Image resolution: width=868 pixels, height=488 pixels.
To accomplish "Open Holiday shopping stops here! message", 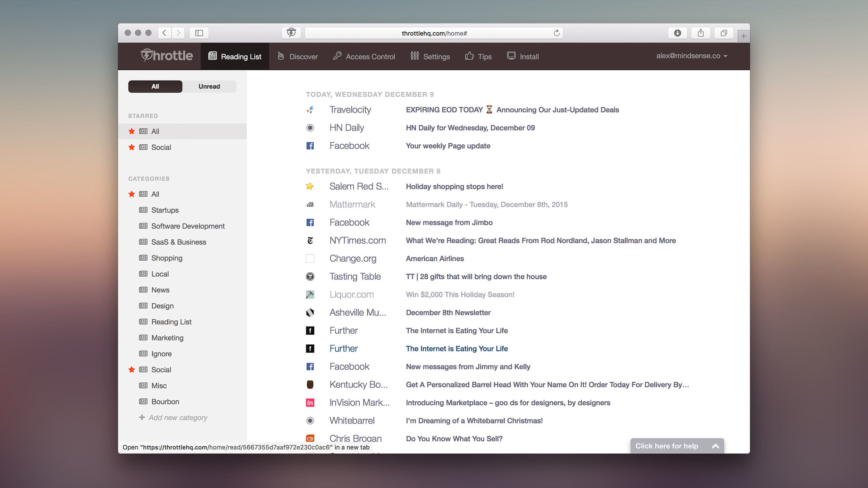I will (454, 186).
